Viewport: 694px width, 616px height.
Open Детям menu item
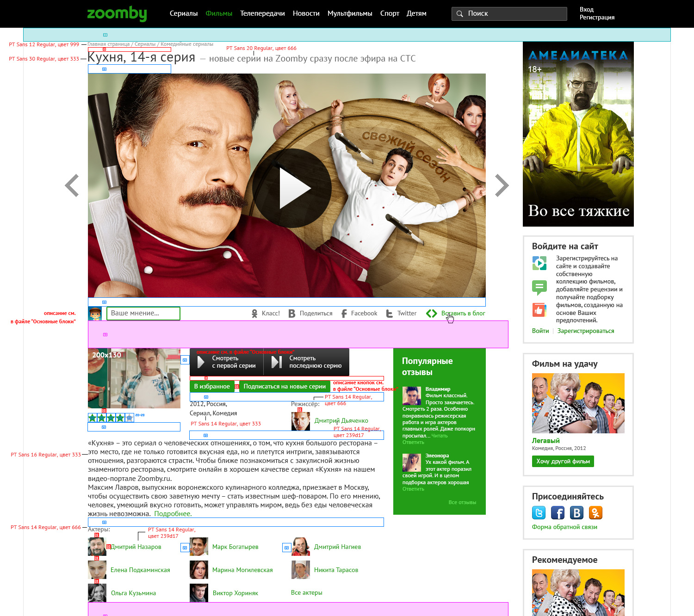point(416,13)
